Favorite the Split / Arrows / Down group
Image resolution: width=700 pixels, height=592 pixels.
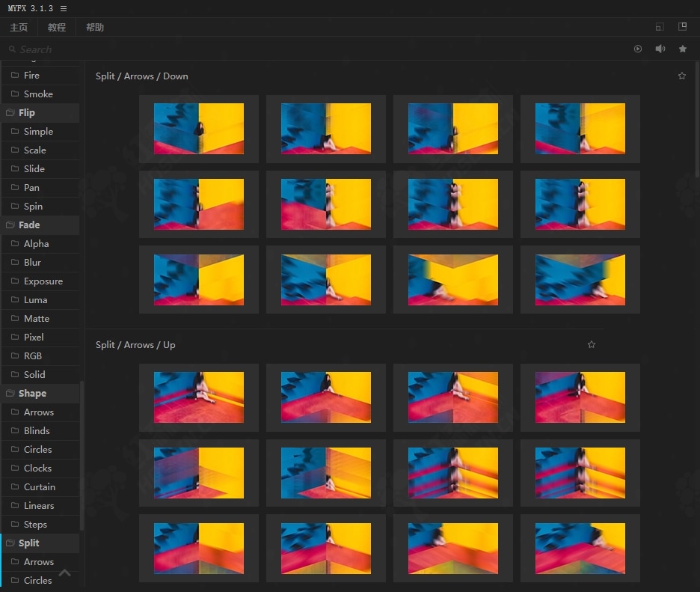point(682,76)
